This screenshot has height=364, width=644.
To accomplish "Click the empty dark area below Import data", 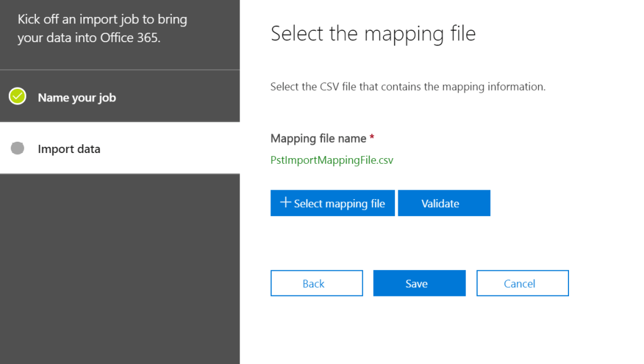I will 120,264.
